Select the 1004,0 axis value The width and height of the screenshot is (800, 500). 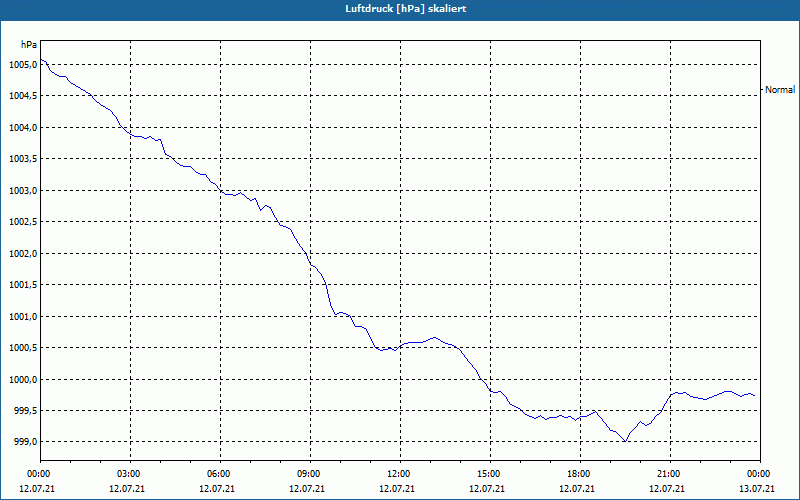tap(23, 128)
